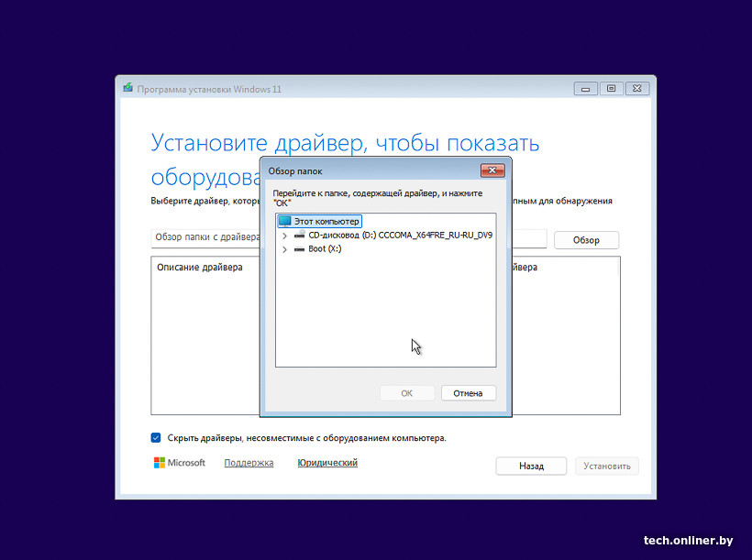752x560 pixels.
Task: Click the Windows 11 Setup title bar icon
Action: (127, 88)
